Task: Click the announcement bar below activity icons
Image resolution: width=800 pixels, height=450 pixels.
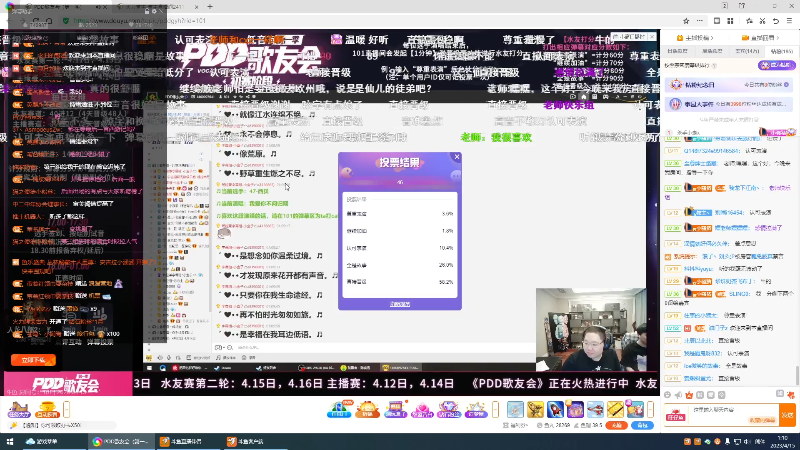Action: (61, 425)
